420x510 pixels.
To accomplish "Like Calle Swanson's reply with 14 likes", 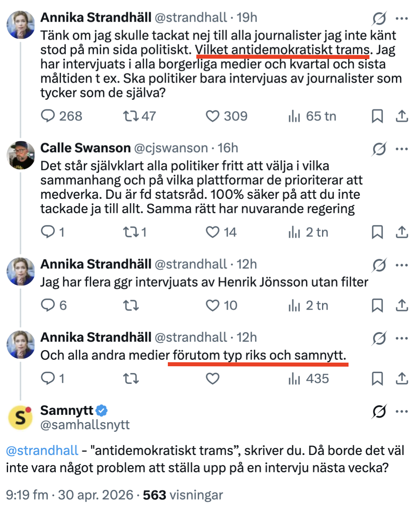I will (212, 232).
